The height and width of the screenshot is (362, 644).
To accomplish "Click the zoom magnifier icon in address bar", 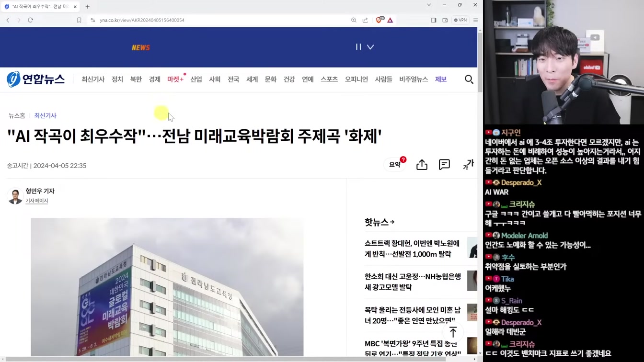I will [x=354, y=20].
